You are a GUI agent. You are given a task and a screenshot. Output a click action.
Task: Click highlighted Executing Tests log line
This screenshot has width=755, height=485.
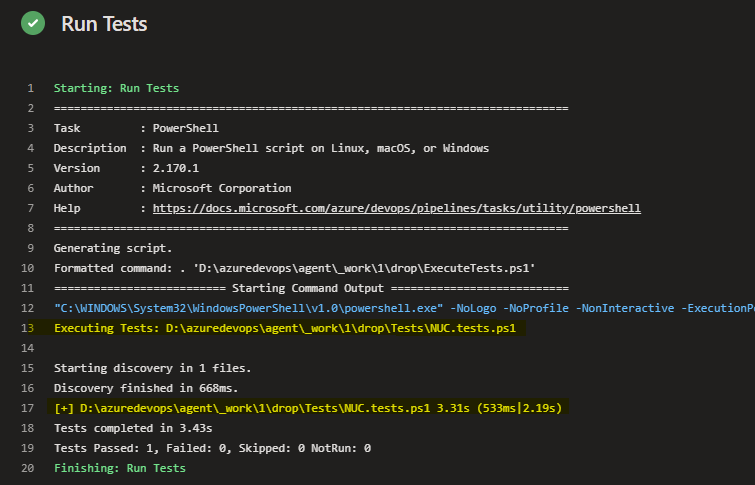pyautogui.click(x=285, y=328)
